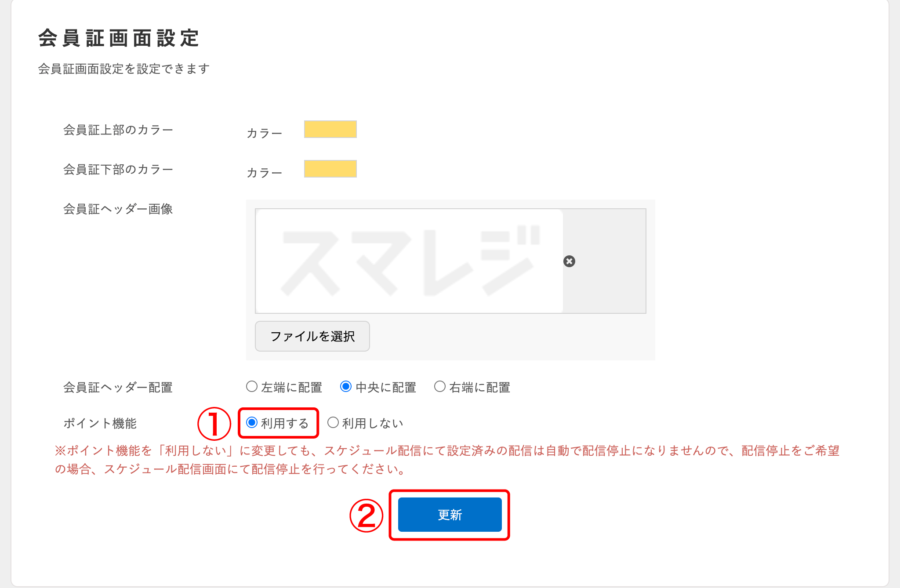900x588 pixels.
Task: Click the red circled ② annotation
Action: point(367,515)
